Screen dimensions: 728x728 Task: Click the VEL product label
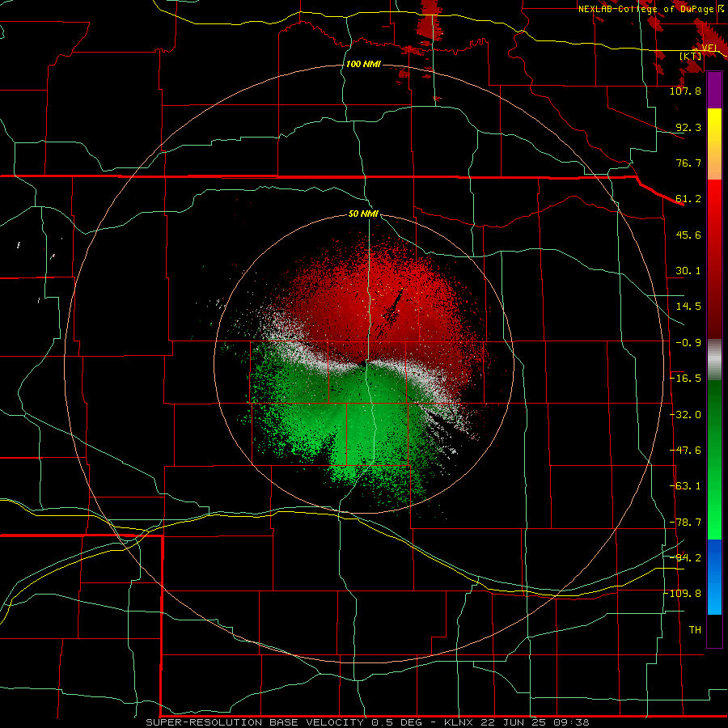point(710,48)
